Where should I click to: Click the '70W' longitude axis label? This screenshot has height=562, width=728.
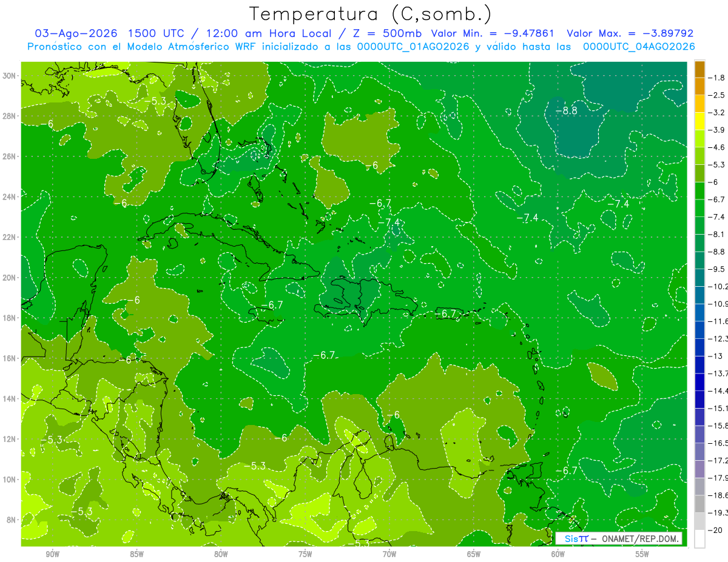pos(389,554)
